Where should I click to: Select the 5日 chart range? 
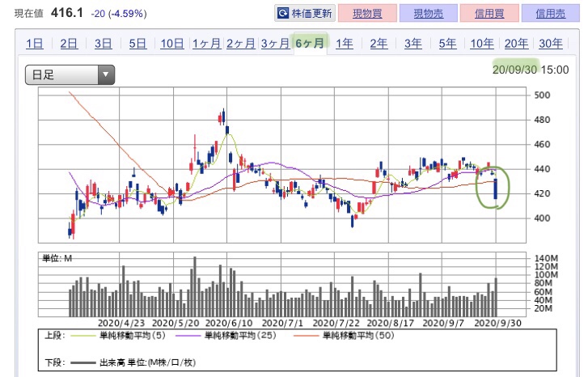137,44
